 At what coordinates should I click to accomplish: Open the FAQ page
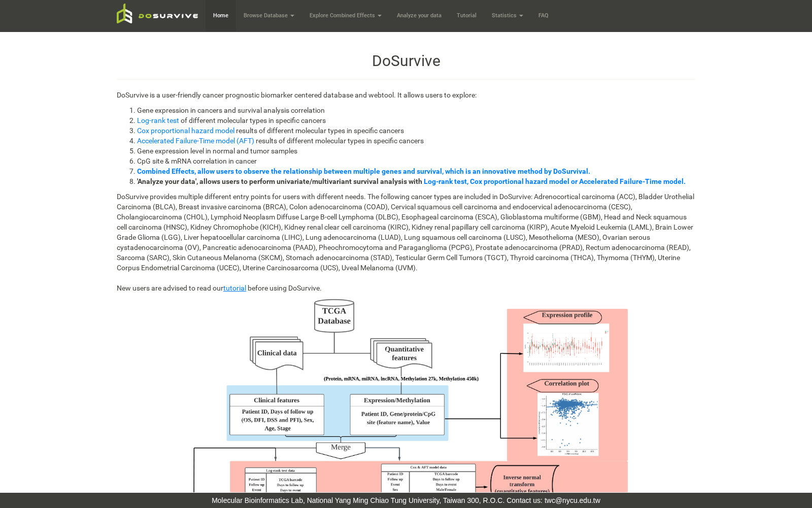pyautogui.click(x=544, y=16)
